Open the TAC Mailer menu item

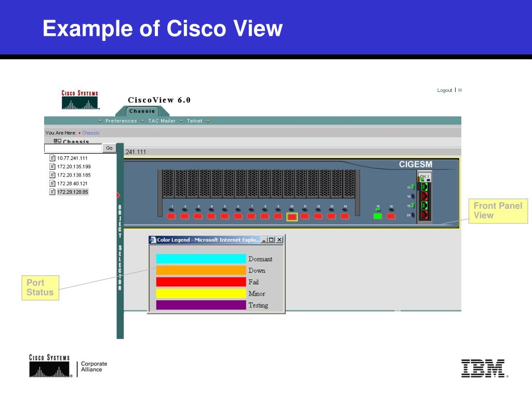coord(162,121)
